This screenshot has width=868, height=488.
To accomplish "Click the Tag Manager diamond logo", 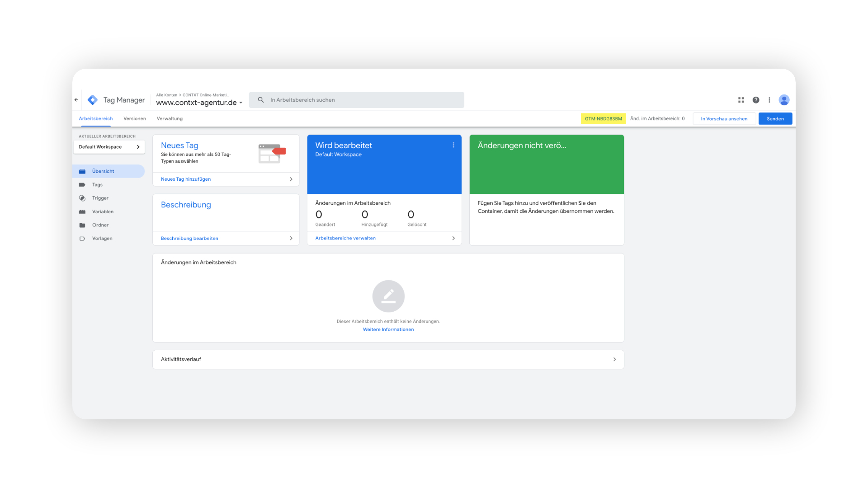I will coord(93,100).
